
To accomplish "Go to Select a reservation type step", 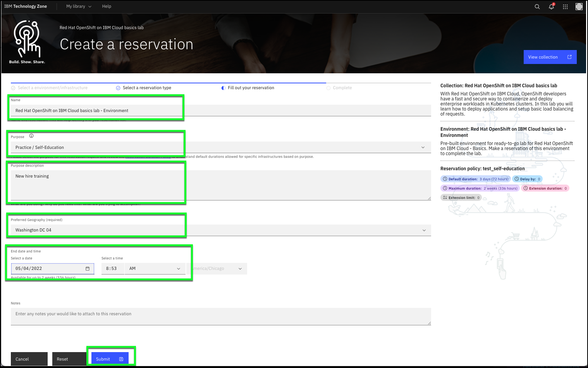I will point(146,88).
